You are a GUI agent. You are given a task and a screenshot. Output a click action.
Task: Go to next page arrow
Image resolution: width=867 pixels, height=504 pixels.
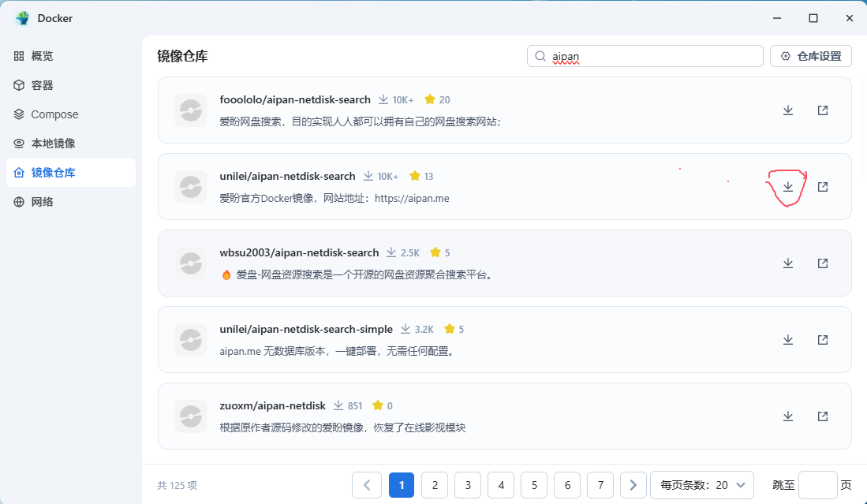tap(633, 485)
